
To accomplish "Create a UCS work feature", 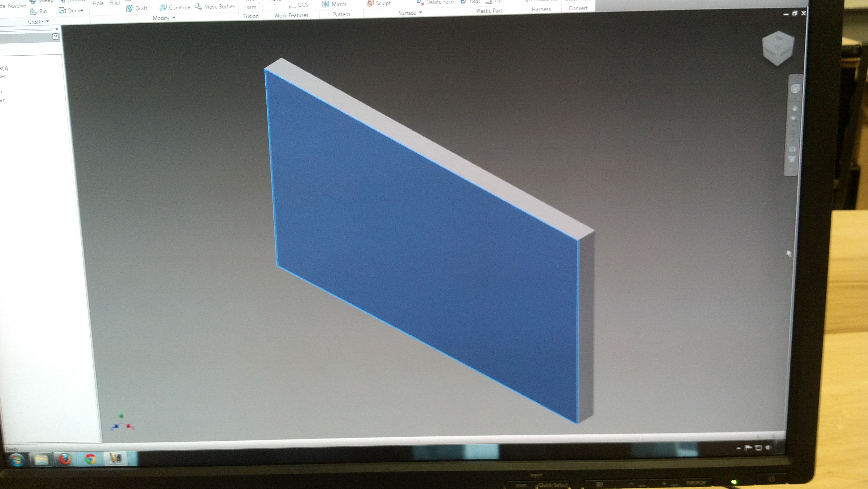I will (298, 5).
